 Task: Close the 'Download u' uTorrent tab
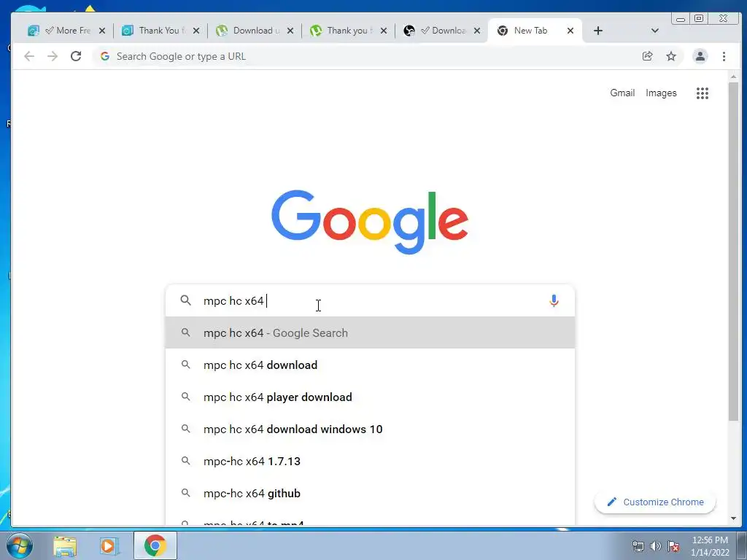[290, 31]
